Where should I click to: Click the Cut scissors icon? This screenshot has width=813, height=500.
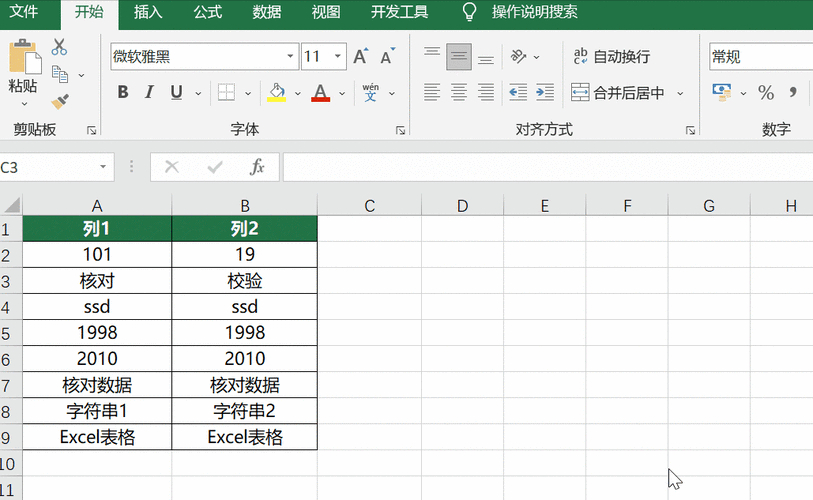click(x=59, y=47)
